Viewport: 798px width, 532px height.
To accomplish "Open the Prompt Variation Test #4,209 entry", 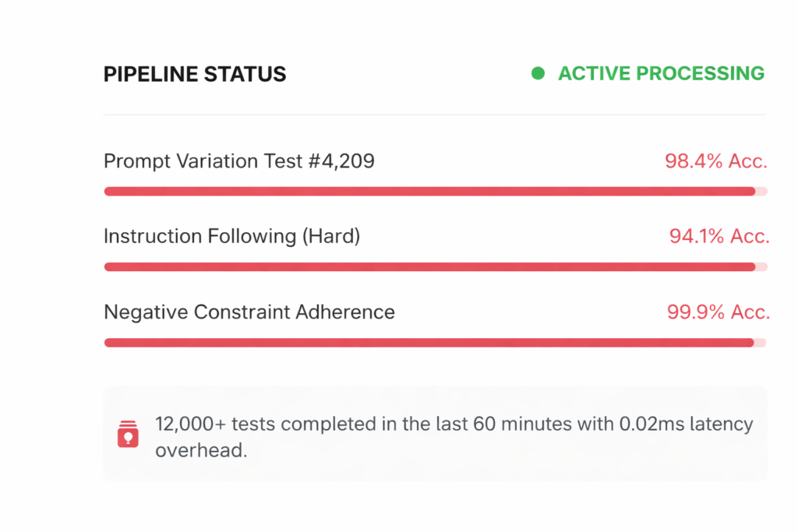I will pyautogui.click(x=238, y=161).
